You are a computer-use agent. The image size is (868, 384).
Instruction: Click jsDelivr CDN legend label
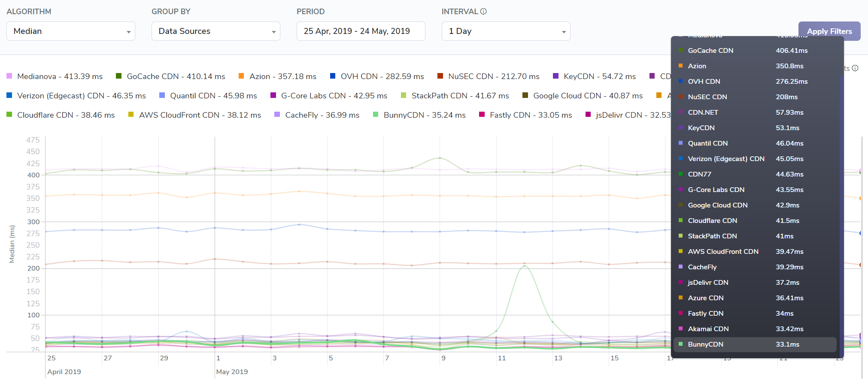click(633, 115)
